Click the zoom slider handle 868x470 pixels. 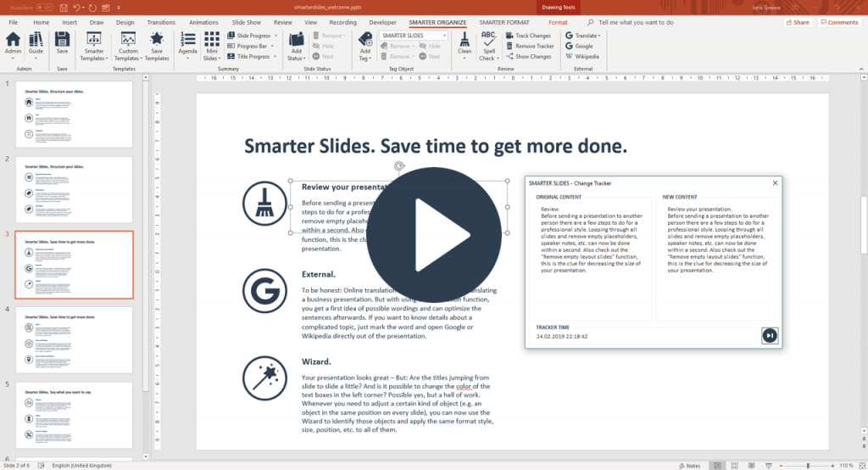click(x=808, y=466)
